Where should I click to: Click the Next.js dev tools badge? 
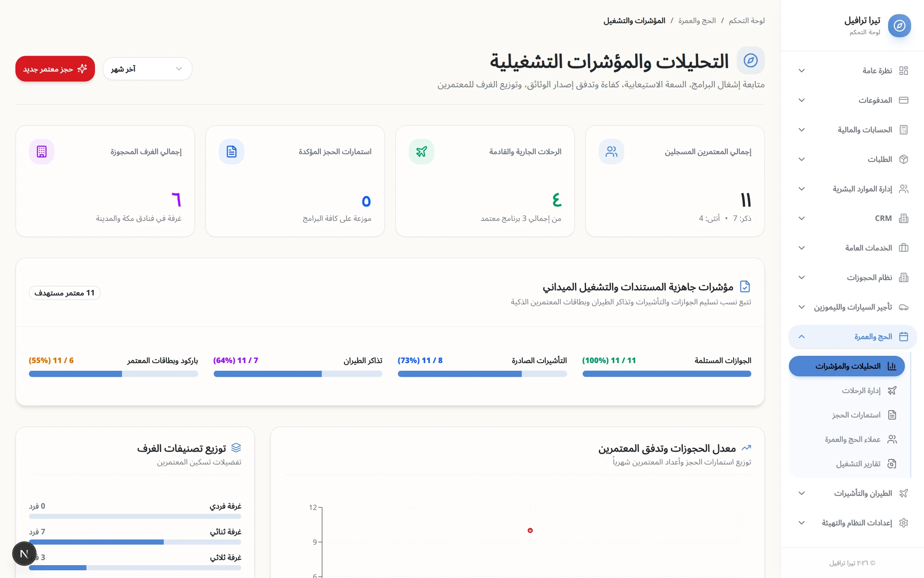pyautogui.click(x=24, y=554)
